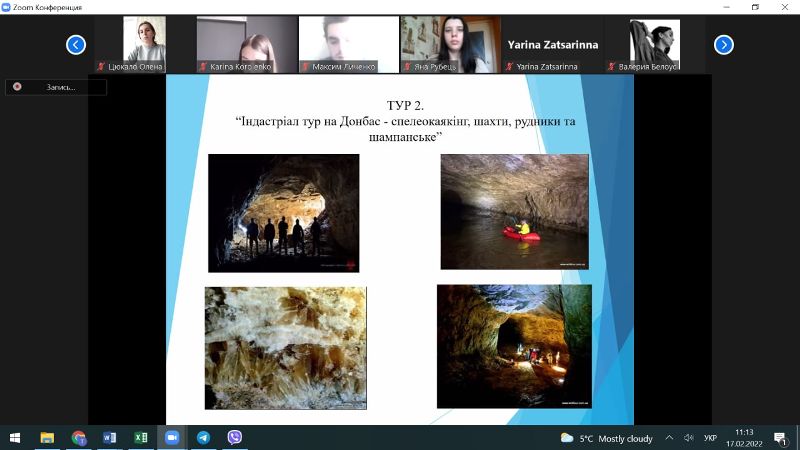The width and height of the screenshot is (800, 450).
Task: Open the weather widget showing 5°C Mostly cloudy
Action: [607, 438]
